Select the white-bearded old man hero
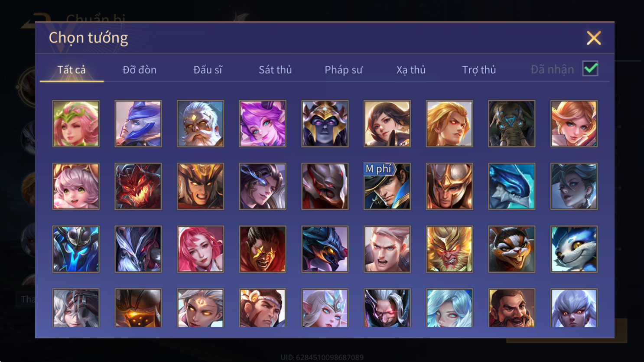The width and height of the screenshot is (644, 362). click(200, 124)
